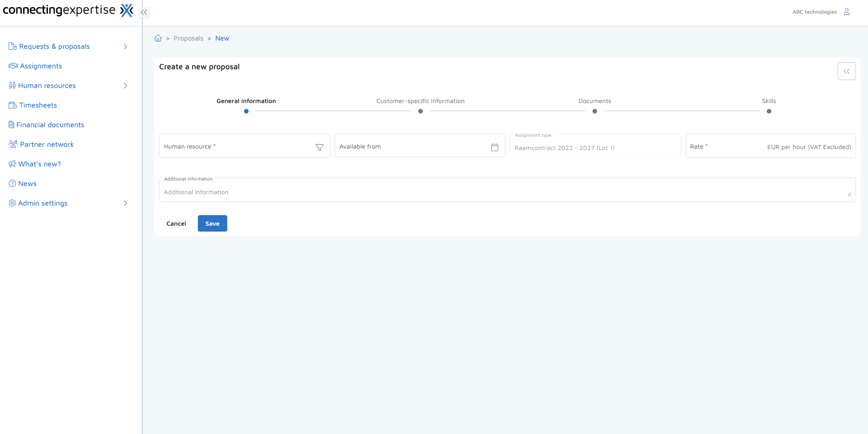Image resolution: width=868 pixels, height=434 pixels.
Task: Expand the Requests & proposals submenu
Action: [125, 46]
